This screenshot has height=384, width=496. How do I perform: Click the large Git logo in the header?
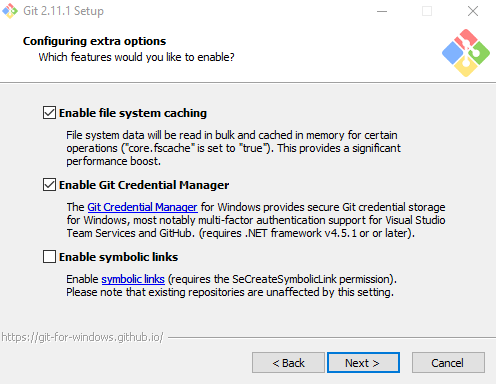466,53
